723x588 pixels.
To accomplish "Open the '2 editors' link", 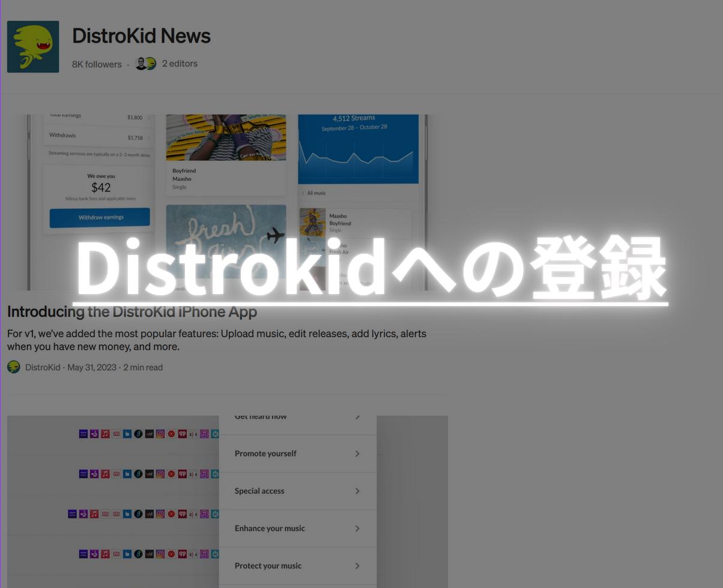I will point(180,64).
